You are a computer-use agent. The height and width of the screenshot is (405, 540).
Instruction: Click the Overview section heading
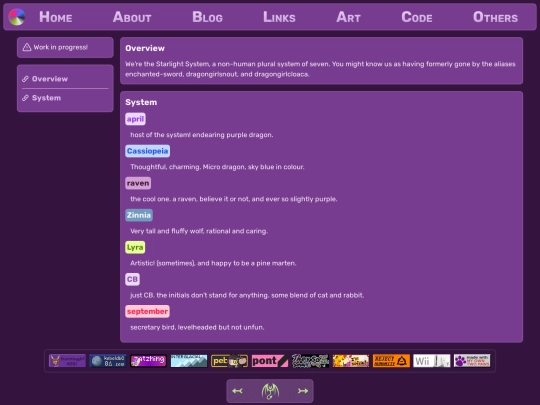[x=145, y=48]
